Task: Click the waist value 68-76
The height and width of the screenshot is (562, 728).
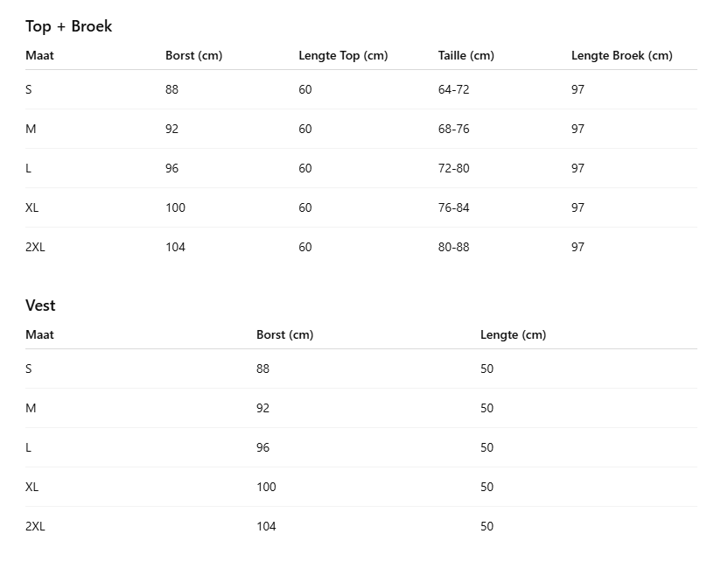Action: (453, 129)
